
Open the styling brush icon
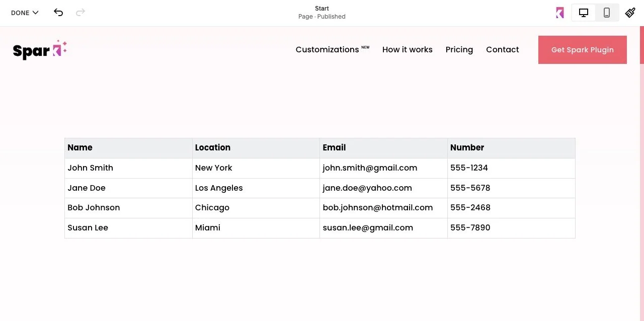click(x=630, y=13)
